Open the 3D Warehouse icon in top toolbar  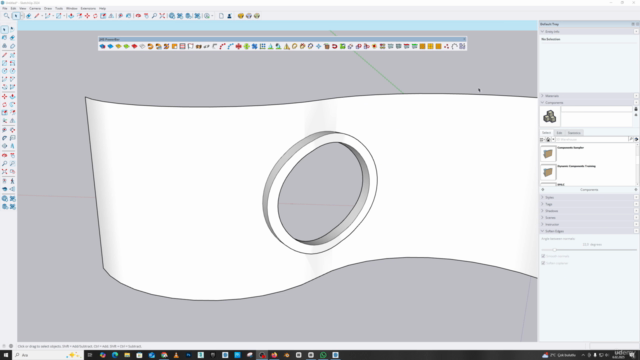pos(172,16)
